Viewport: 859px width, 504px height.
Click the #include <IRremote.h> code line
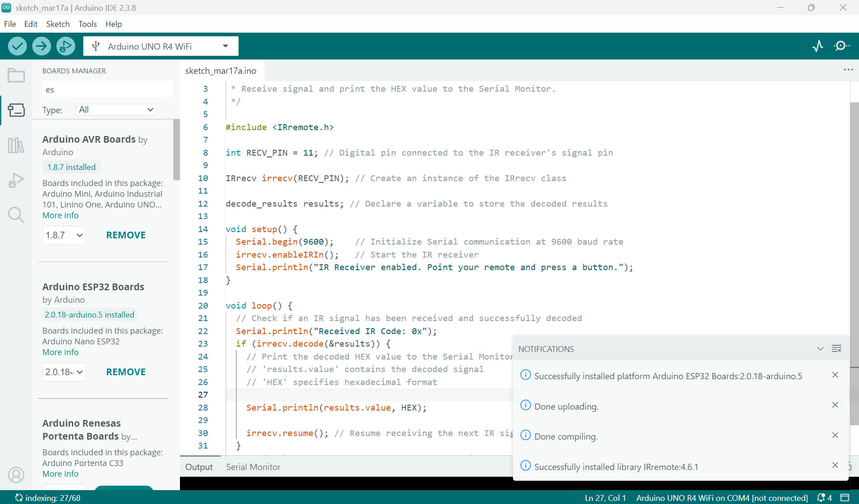[x=280, y=127]
